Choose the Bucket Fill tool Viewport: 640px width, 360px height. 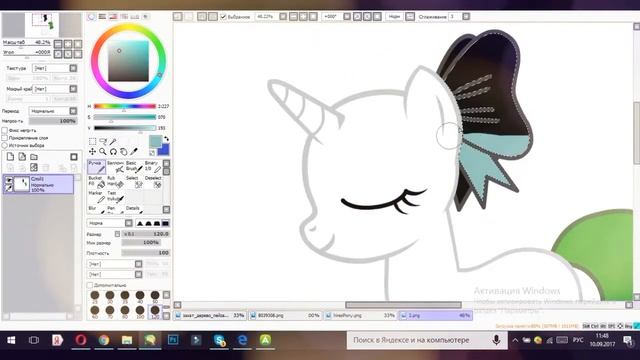[96, 182]
